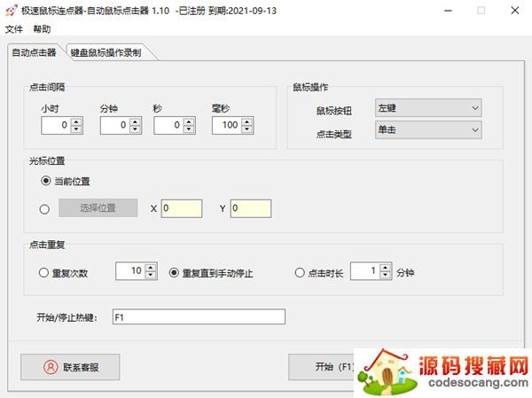The width and height of the screenshot is (532, 398).
Task: Click the Y coordinate field
Action: coord(251,208)
